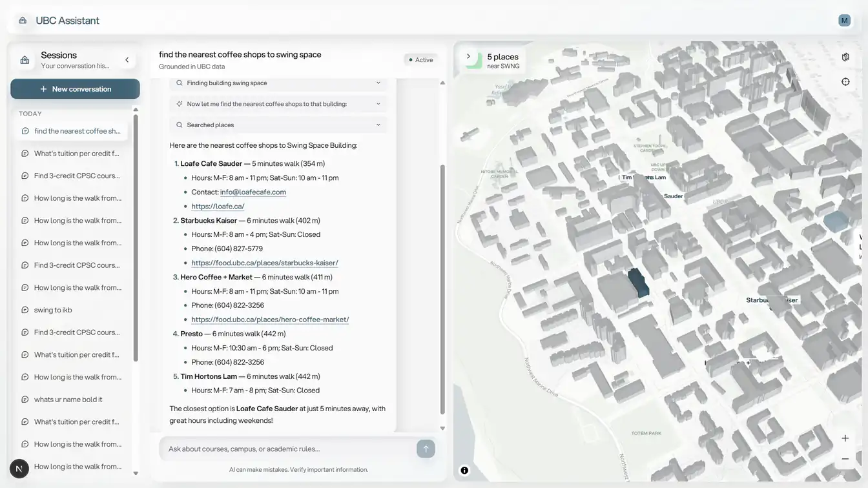This screenshot has height=488, width=868.
Task: Click the UBC Assistant home icon
Action: pos(23,21)
